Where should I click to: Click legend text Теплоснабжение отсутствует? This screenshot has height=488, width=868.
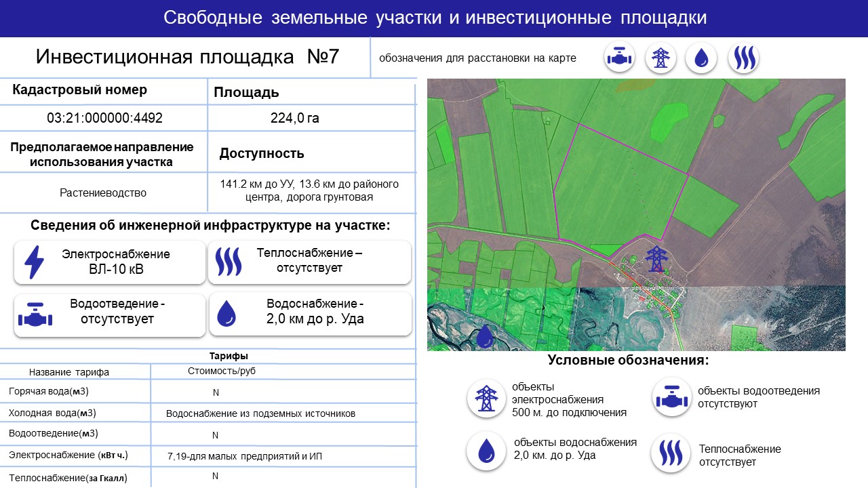[740, 455]
